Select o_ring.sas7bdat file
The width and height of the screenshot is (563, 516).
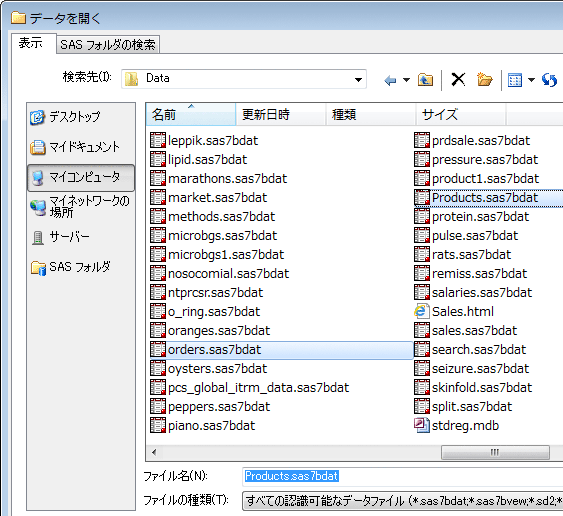coord(205,312)
